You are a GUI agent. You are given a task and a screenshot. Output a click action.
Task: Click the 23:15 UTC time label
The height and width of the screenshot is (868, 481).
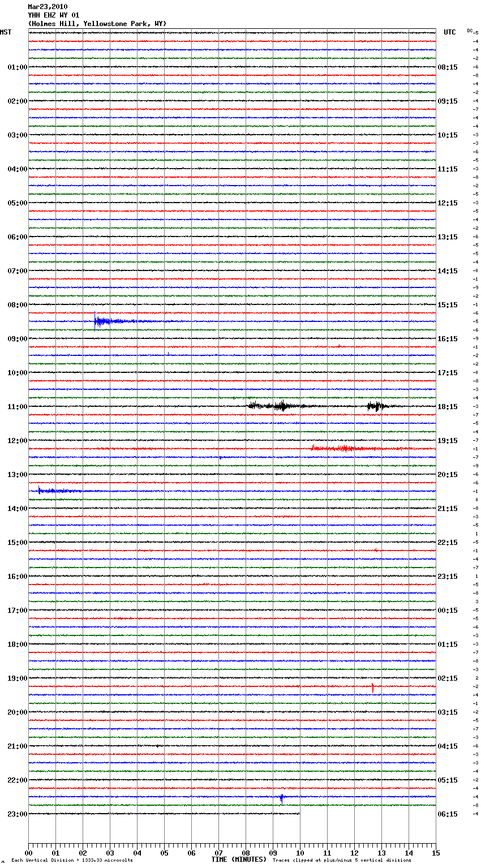(448, 577)
